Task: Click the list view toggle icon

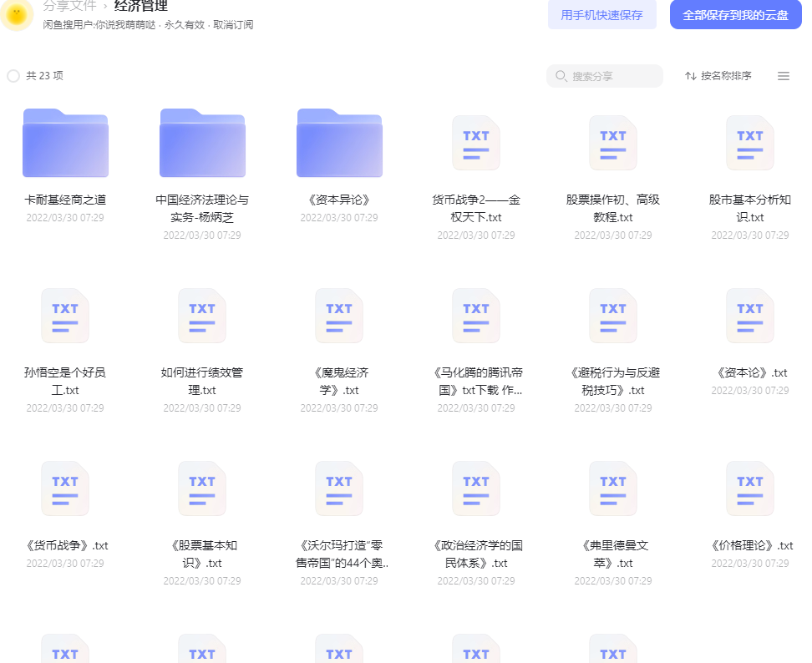Action: (x=784, y=76)
